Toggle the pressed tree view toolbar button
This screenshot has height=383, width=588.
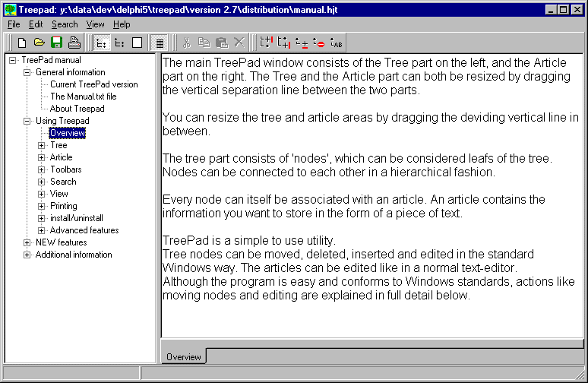coord(101,43)
